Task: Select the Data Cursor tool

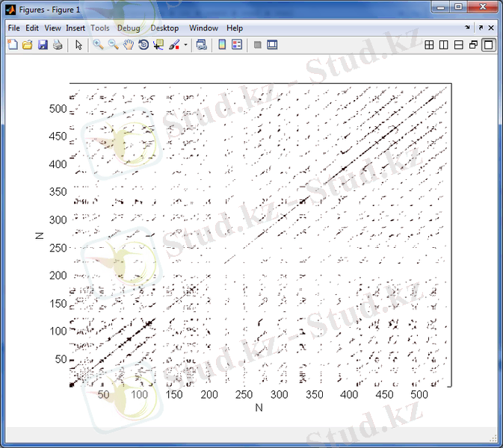Action: (x=158, y=45)
